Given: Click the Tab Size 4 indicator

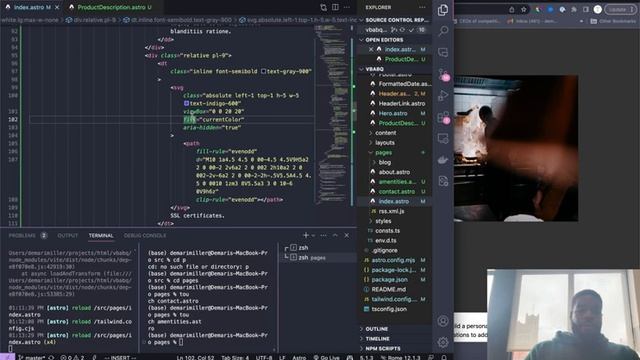Looking at the screenshot, I should [235, 358].
